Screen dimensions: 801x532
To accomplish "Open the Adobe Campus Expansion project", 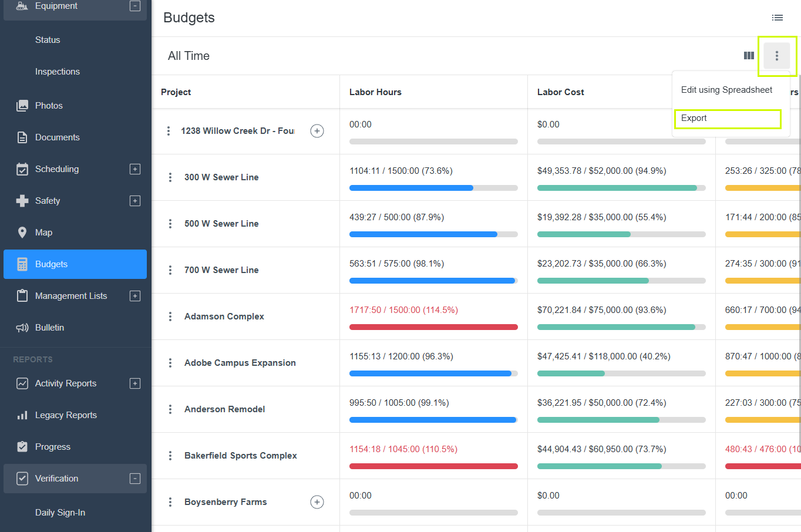I will [x=240, y=363].
